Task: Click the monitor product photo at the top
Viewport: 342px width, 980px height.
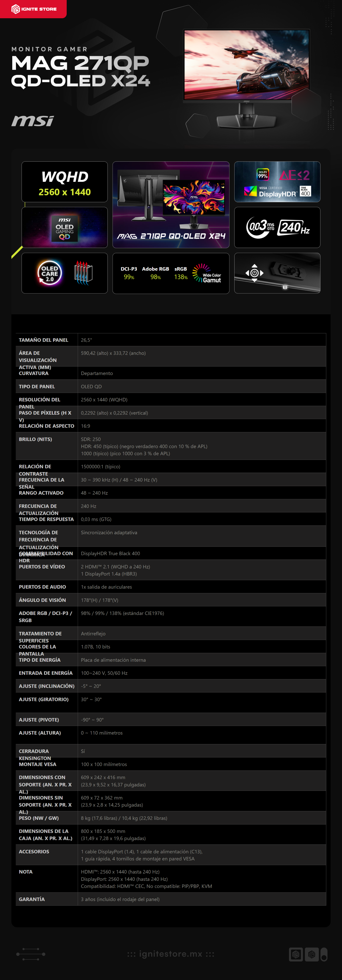Action: (247, 79)
